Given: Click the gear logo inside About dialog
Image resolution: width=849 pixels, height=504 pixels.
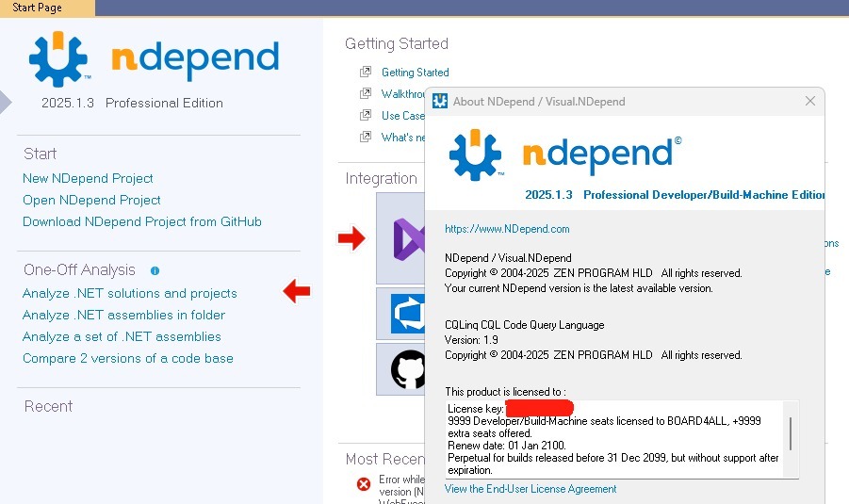Looking at the screenshot, I should [476, 154].
